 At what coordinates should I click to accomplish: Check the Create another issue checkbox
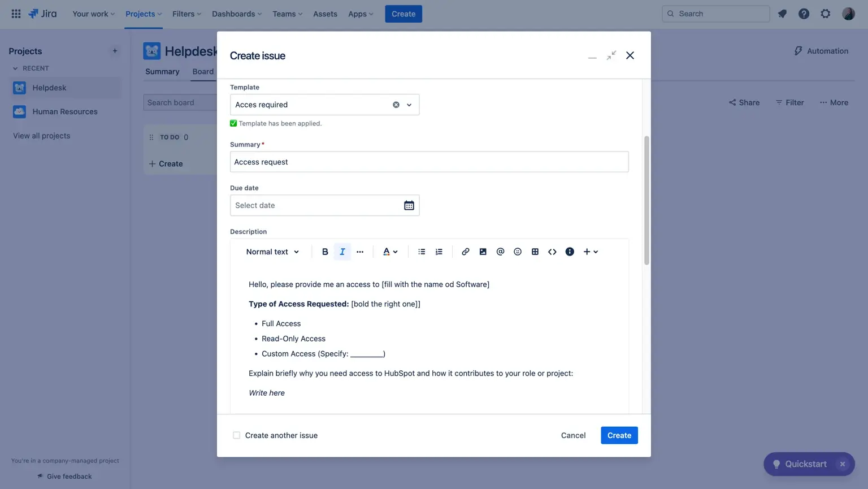coord(236,435)
